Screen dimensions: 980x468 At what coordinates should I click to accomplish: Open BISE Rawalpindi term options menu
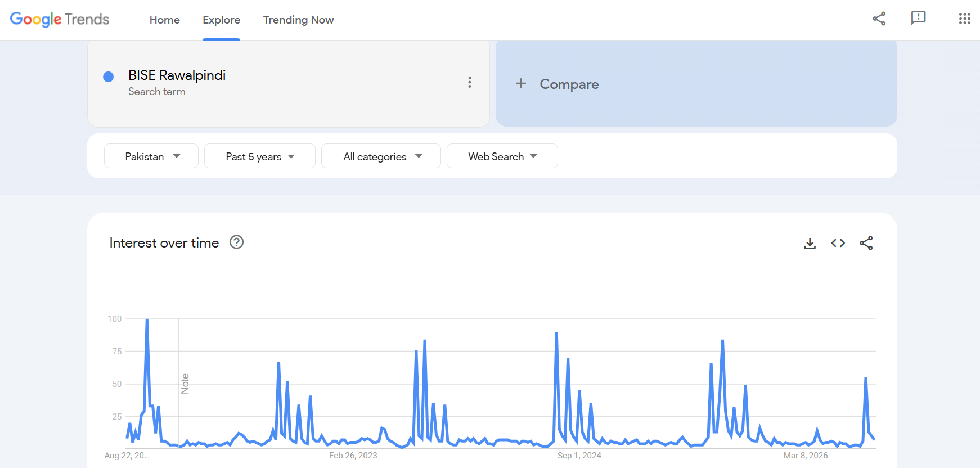tap(470, 82)
